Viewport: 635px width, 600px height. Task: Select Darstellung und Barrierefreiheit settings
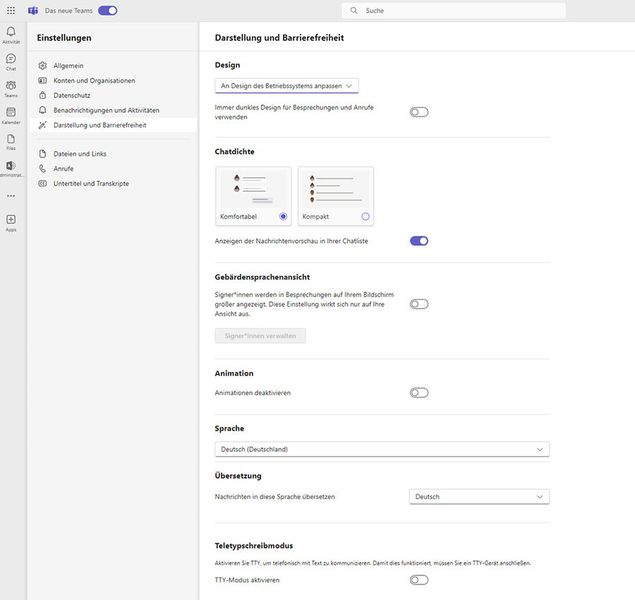pyautogui.click(x=114, y=125)
